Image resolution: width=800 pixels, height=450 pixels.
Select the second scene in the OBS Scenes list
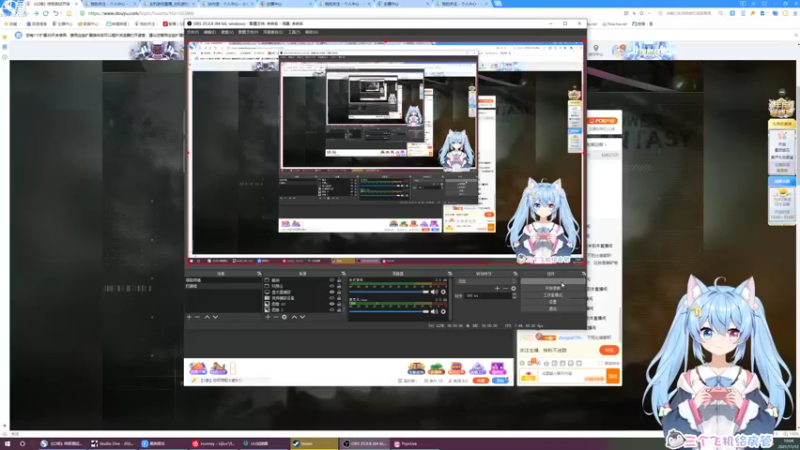point(223,286)
